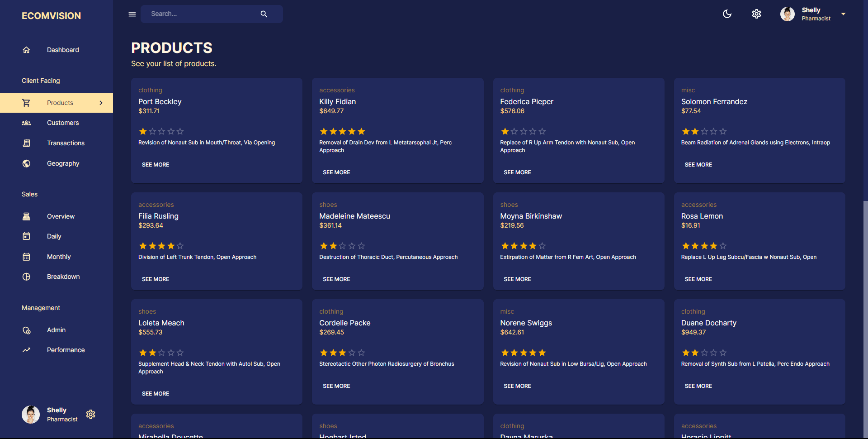Viewport: 868px width, 439px height.
Task: Click the Transactions receipt icon
Action: 27,143
